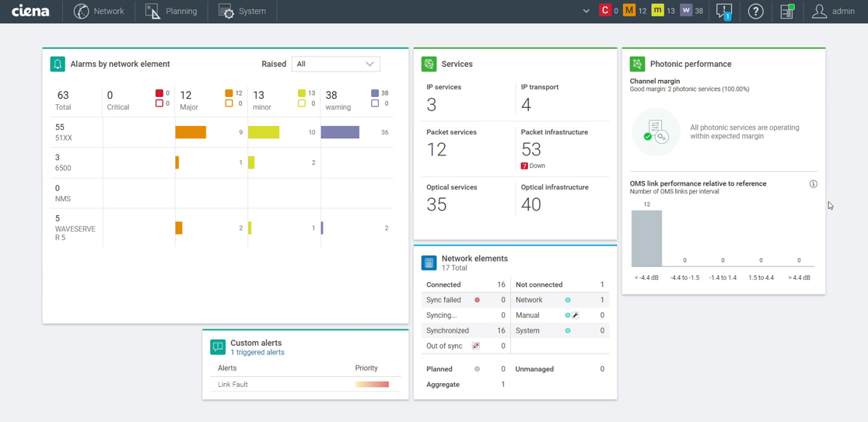Toggle the unfilled warning alarm checkbox
The image size is (868, 422).
(x=375, y=103)
